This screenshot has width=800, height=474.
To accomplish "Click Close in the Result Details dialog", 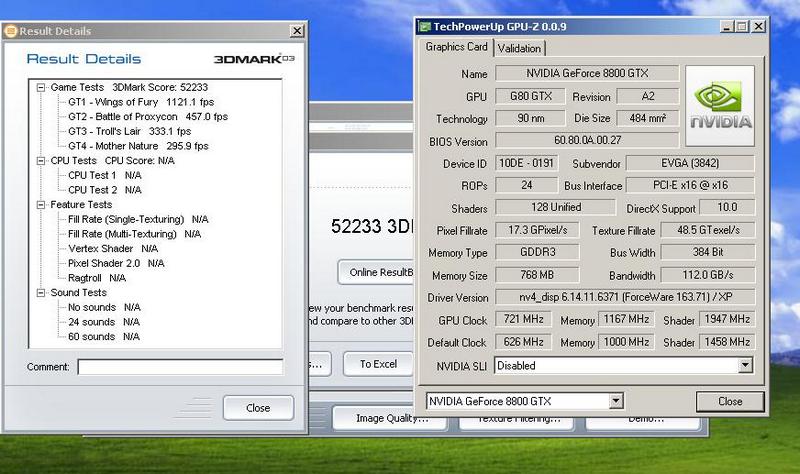I will point(258,408).
